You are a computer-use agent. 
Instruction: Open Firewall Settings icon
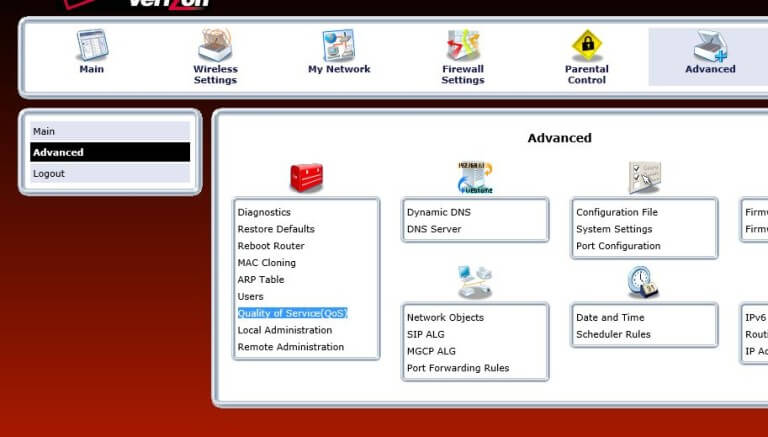coord(463,45)
